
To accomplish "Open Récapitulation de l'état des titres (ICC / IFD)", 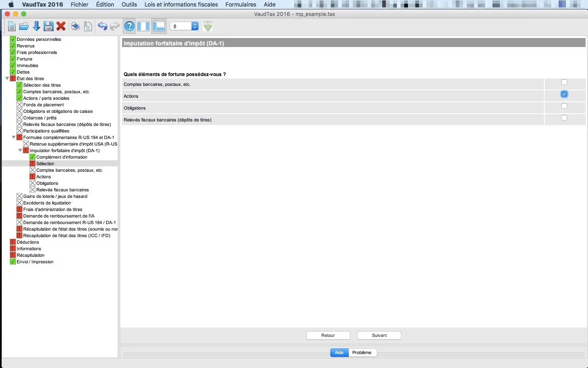I will click(67, 236).
